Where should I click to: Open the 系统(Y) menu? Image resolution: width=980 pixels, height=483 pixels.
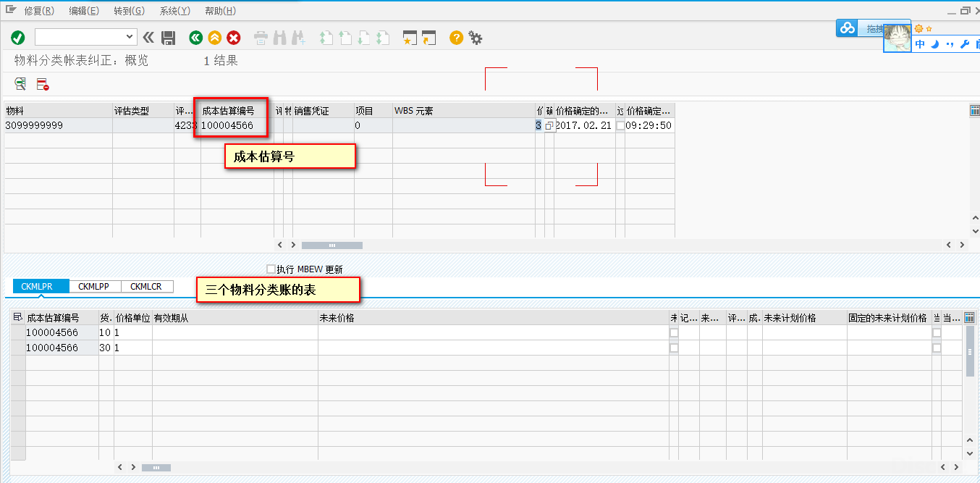(x=174, y=11)
